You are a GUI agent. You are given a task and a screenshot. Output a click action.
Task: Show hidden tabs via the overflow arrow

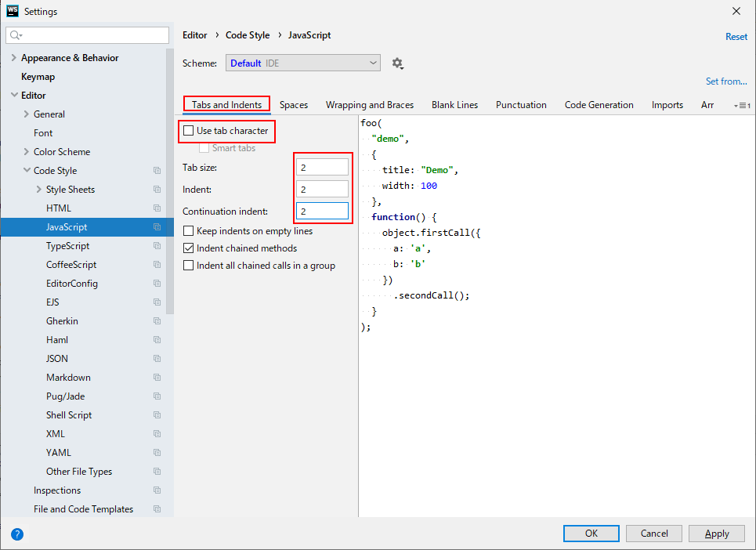tap(742, 105)
